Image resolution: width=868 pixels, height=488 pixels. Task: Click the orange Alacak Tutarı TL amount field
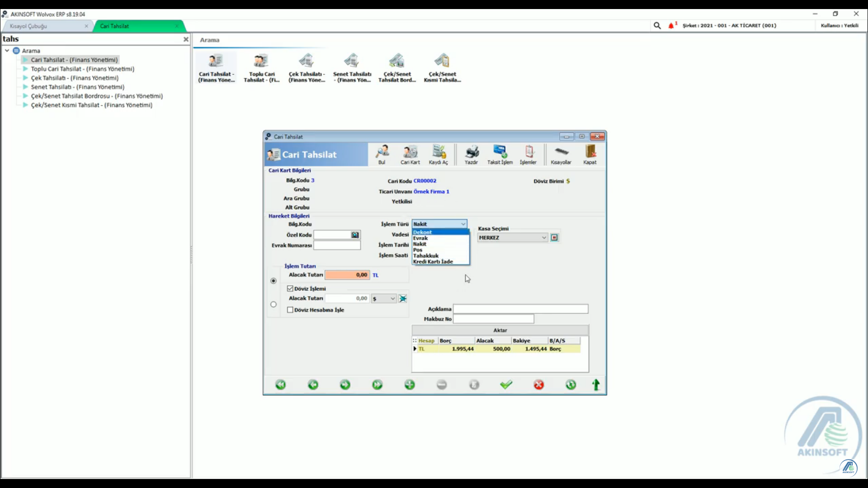coord(347,275)
